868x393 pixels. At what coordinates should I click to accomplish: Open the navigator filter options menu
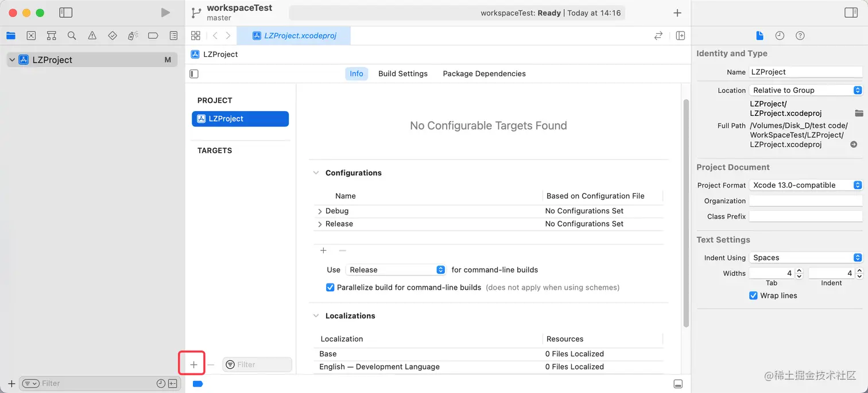(30, 383)
